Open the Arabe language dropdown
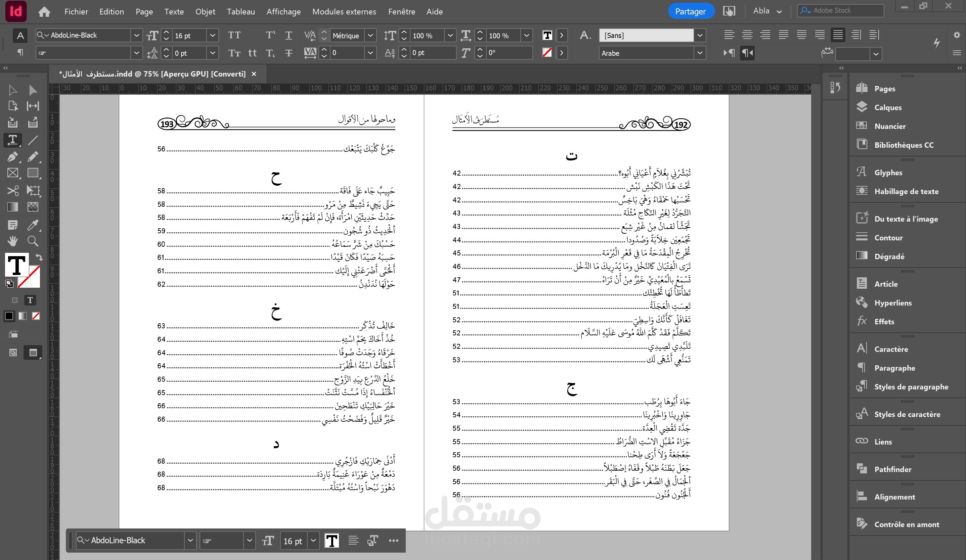Image resolution: width=966 pixels, height=560 pixels. [700, 53]
